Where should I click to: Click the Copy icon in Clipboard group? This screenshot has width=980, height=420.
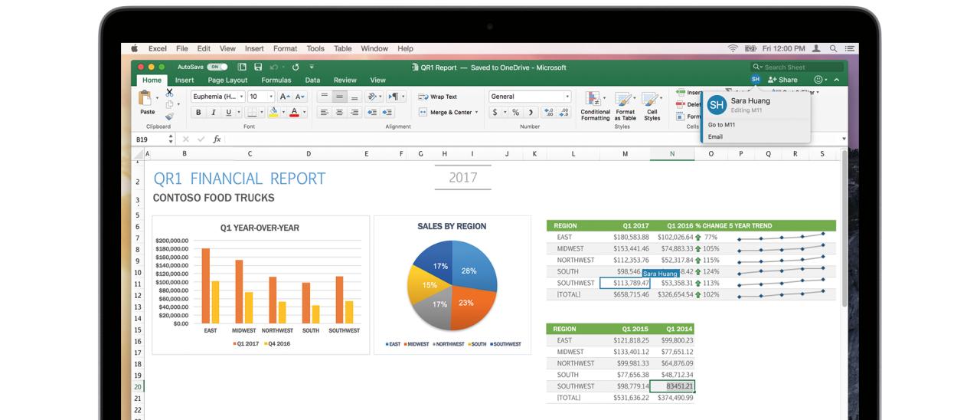coord(169,104)
